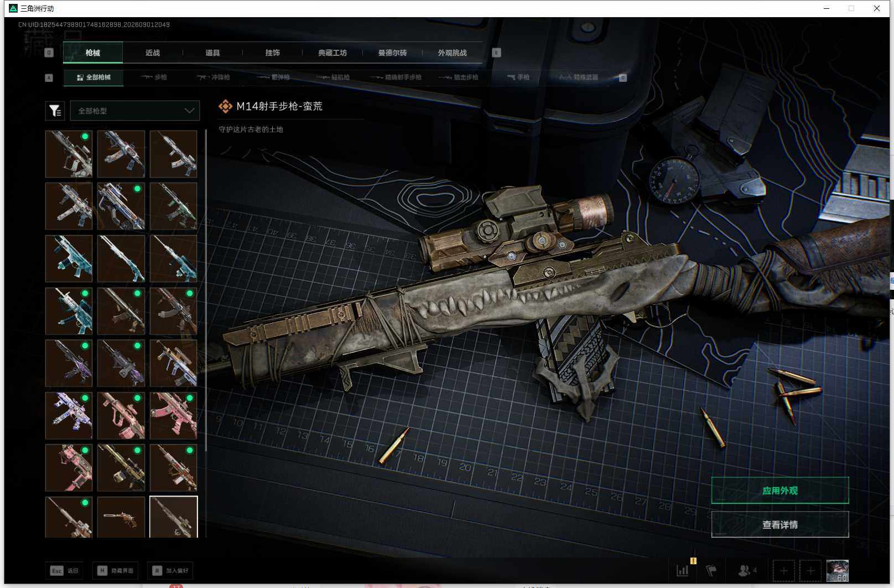
Task: Click the Q key previous-tab icon
Action: tap(49, 53)
